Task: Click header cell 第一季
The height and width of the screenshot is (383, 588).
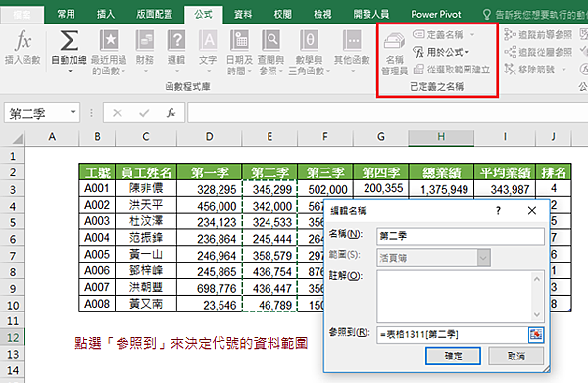Action: [x=210, y=172]
